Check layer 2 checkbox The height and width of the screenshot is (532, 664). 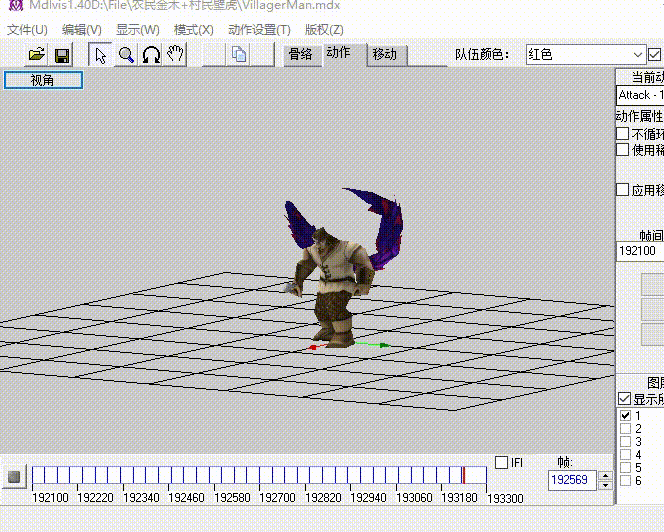tap(625, 429)
